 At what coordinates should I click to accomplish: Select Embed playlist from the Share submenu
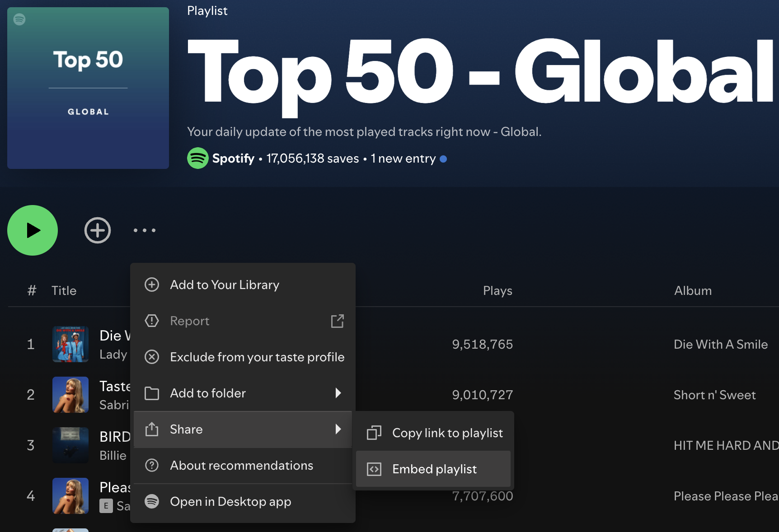click(x=434, y=469)
